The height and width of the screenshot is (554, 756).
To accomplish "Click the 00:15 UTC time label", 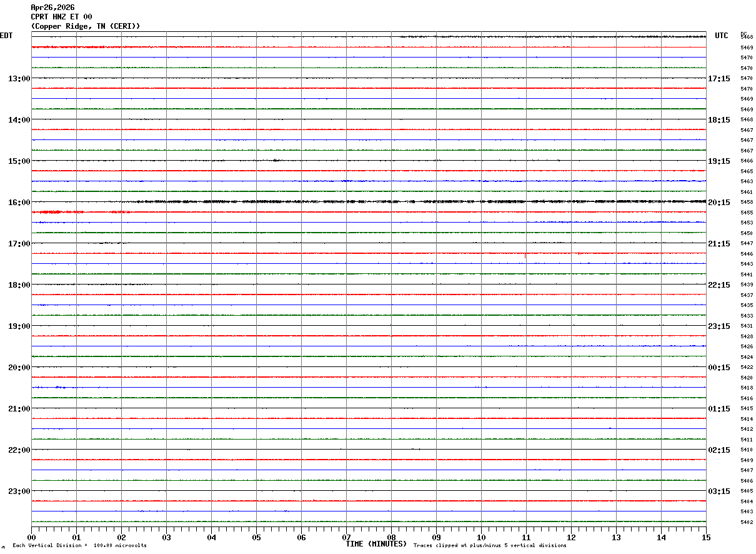I will tap(719, 367).
